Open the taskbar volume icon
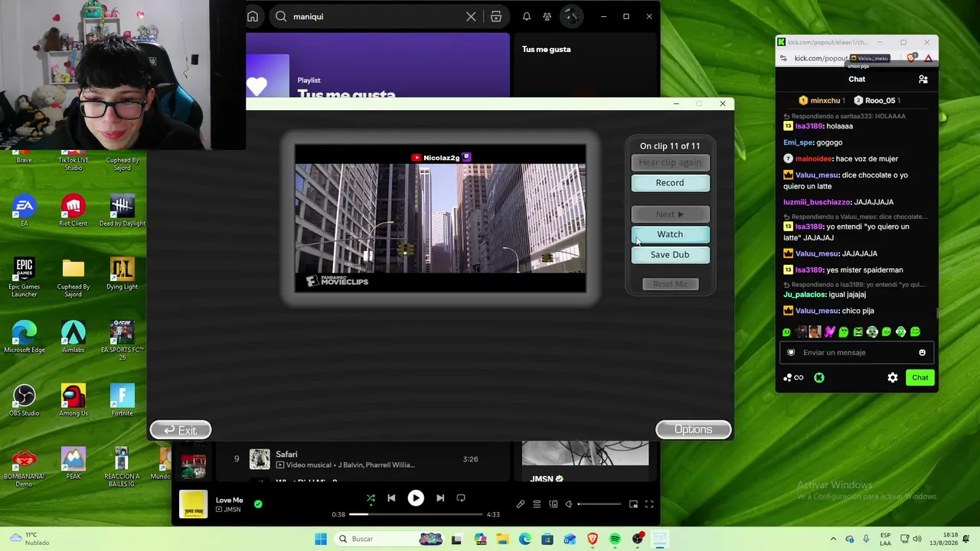980x551 pixels. tap(917, 539)
